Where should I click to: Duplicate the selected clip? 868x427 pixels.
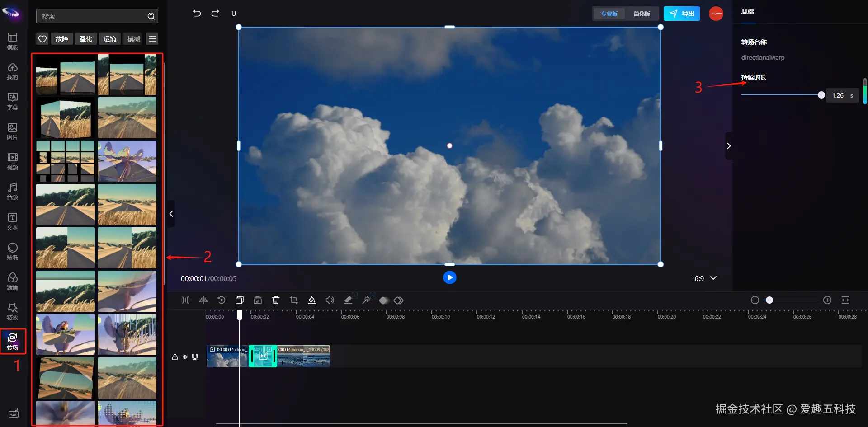click(x=240, y=300)
